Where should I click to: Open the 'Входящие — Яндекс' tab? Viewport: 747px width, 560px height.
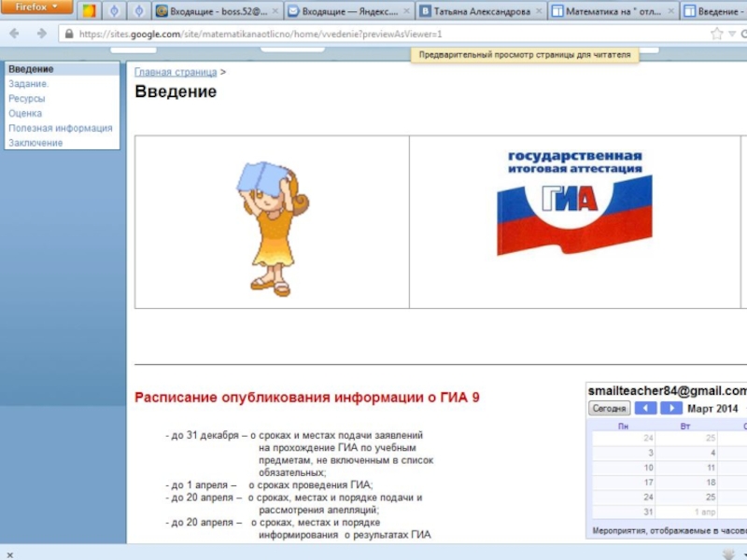pyautogui.click(x=349, y=11)
